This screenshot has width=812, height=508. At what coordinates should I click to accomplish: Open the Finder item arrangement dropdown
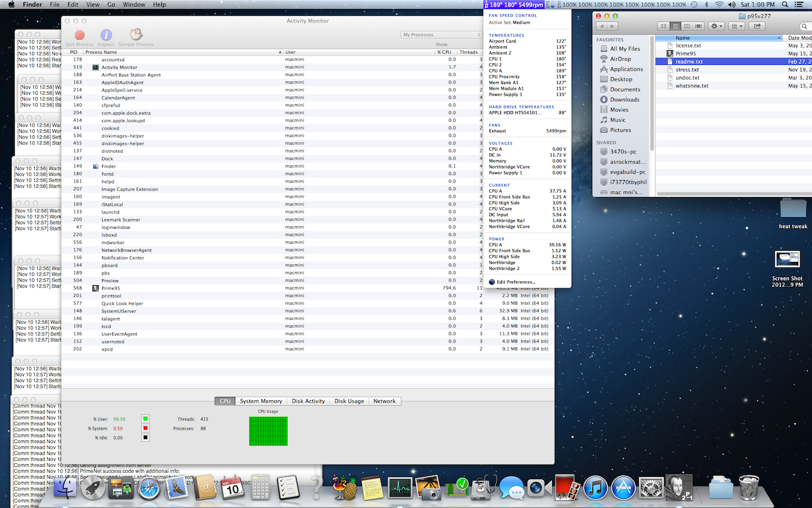coord(736,26)
